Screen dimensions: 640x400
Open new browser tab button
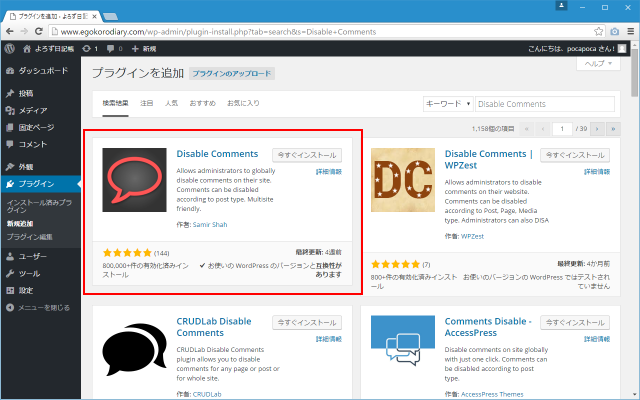110,17
